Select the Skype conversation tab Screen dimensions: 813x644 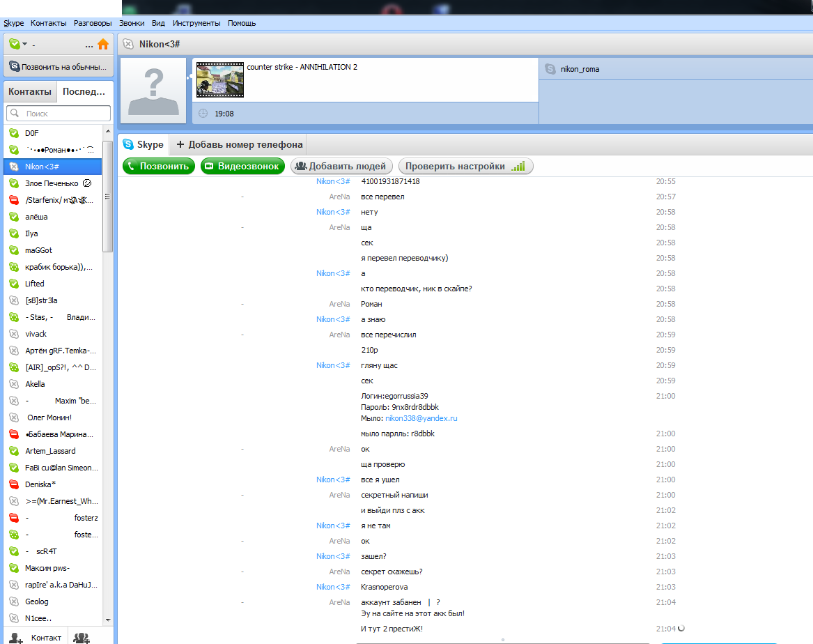pos(144,145)
